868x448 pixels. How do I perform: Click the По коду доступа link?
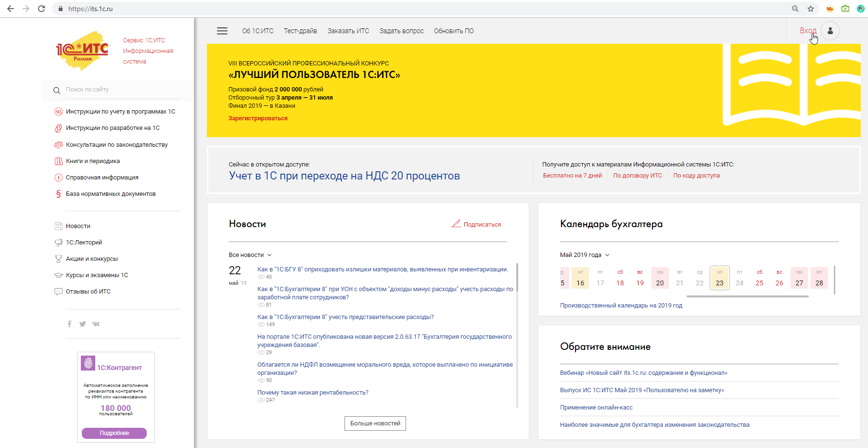point(696,176)
